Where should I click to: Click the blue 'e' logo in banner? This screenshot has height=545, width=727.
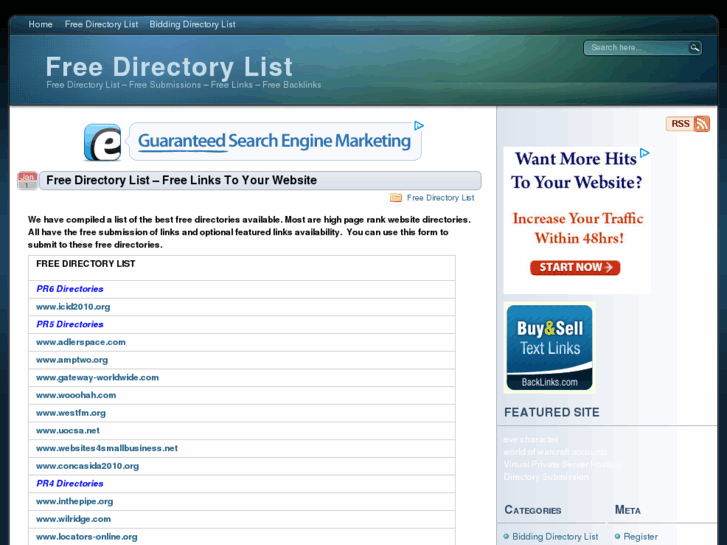[102, 142]
